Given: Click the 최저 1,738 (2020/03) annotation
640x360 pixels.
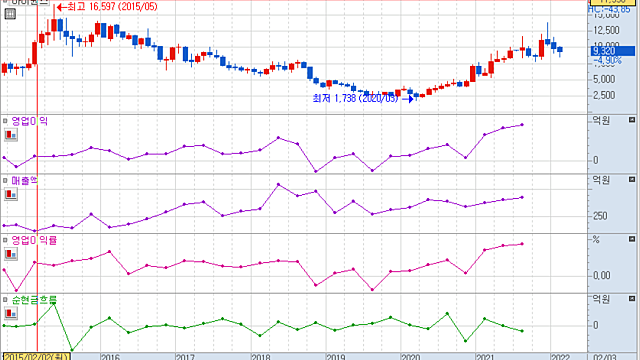Looking at the screenshot, I should pyautogui.click(x=363, y=98).
